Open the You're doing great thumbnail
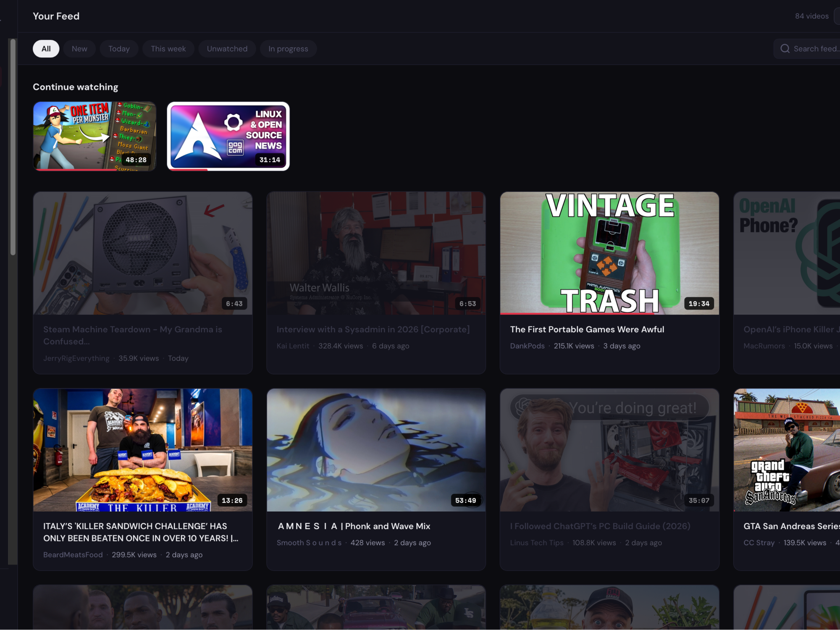The height and width of the screenshot is (630, 840). pos(609,450)
